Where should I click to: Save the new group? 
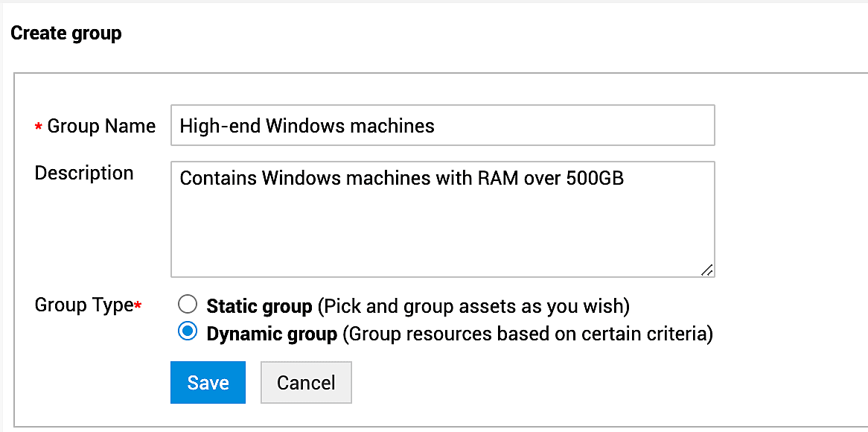point(208,383)
